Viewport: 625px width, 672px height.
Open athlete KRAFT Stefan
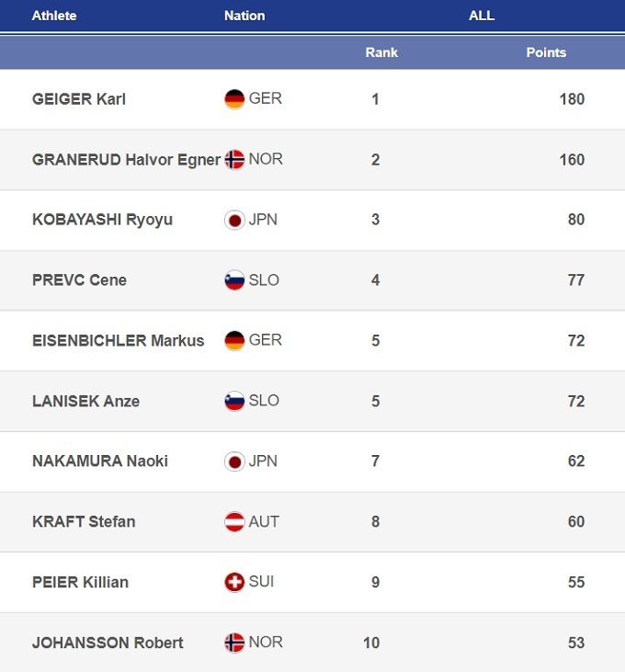84,522
